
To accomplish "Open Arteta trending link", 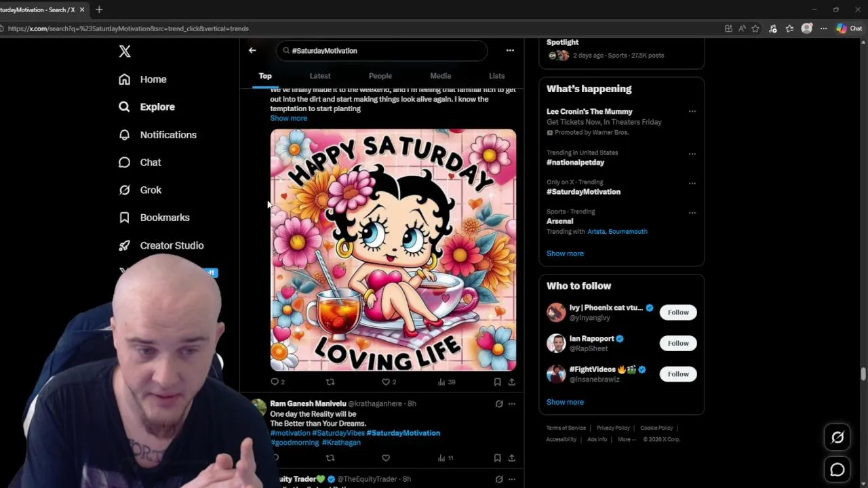I will click(596, 232).
